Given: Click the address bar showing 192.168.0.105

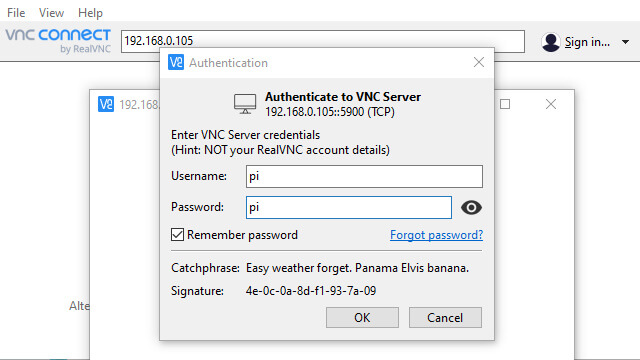Looking at the screenshot, I should pos(322,41).
